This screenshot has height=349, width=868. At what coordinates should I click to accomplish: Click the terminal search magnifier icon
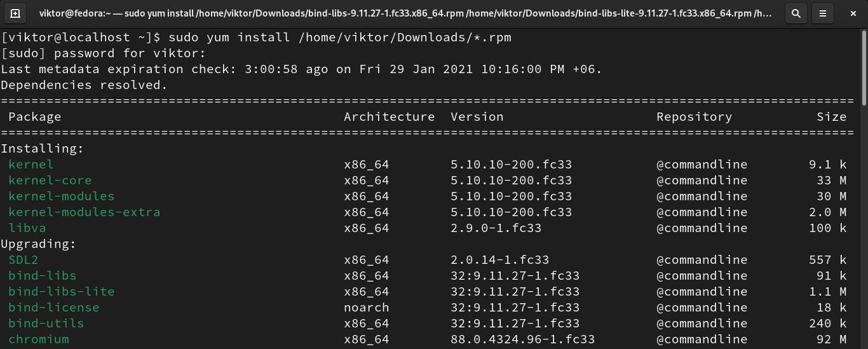point(796,13)
